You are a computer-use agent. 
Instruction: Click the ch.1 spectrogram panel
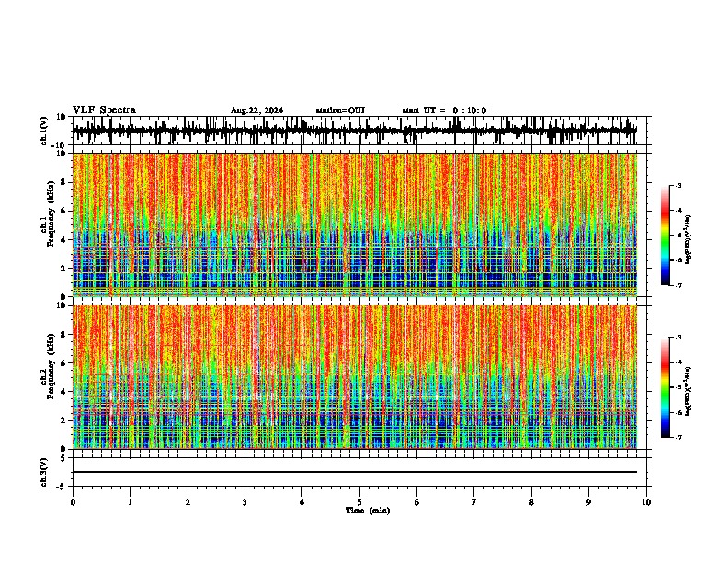355,224
